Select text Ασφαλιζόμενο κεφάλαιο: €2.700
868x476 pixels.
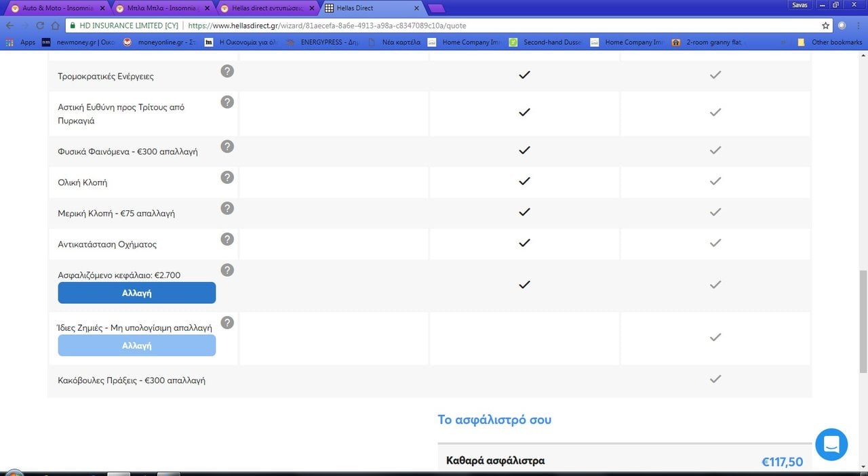coord(119,275)
